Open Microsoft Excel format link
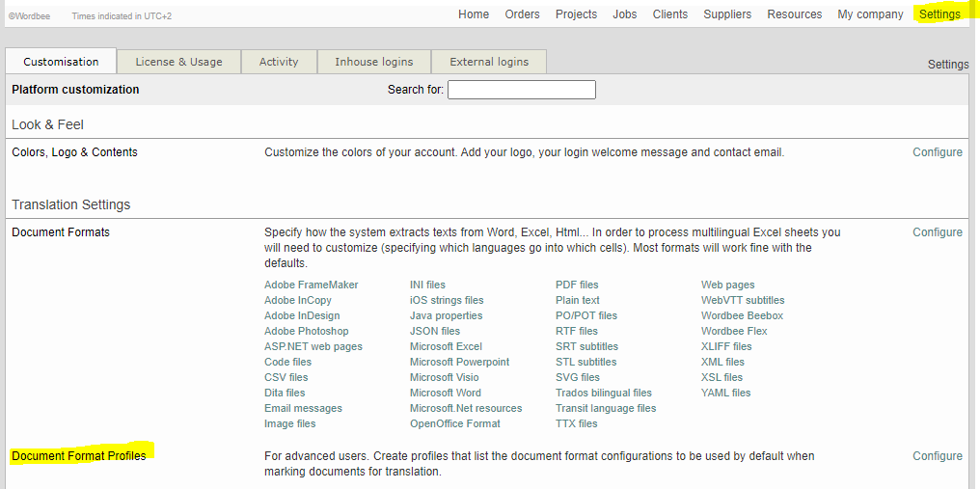980x489 pixels. click(x=446, y=346)
